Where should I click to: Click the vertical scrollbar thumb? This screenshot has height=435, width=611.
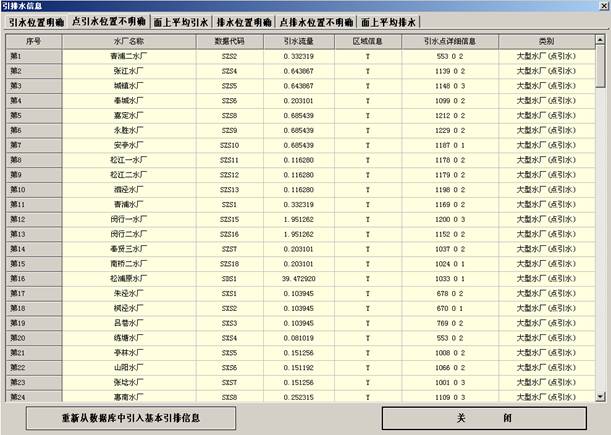coord(601,68)
